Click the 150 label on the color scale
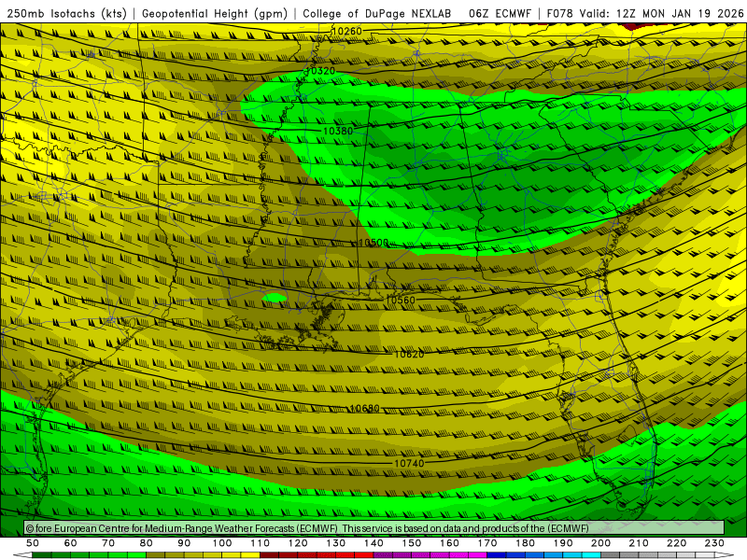 412,543
